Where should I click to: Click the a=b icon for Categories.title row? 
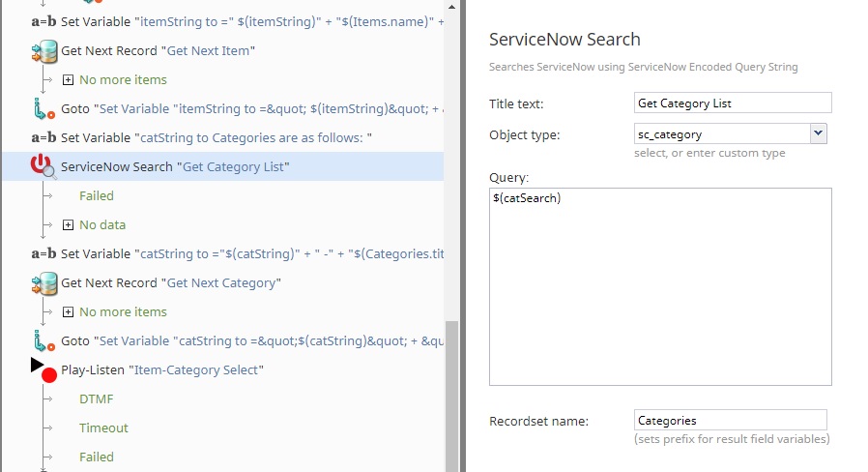click(x=43, y=253)
